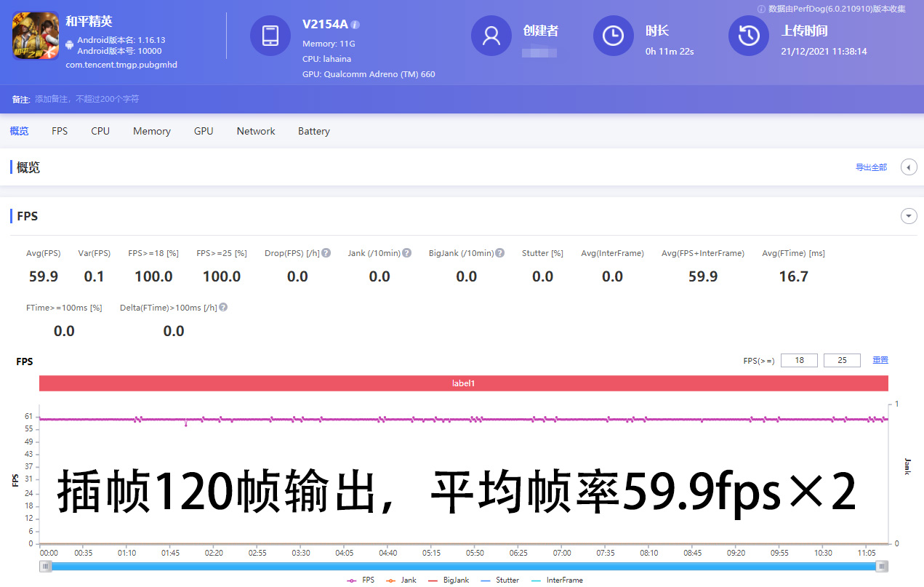Click the 时长 clock icon
924x587 pixels.
613,35
